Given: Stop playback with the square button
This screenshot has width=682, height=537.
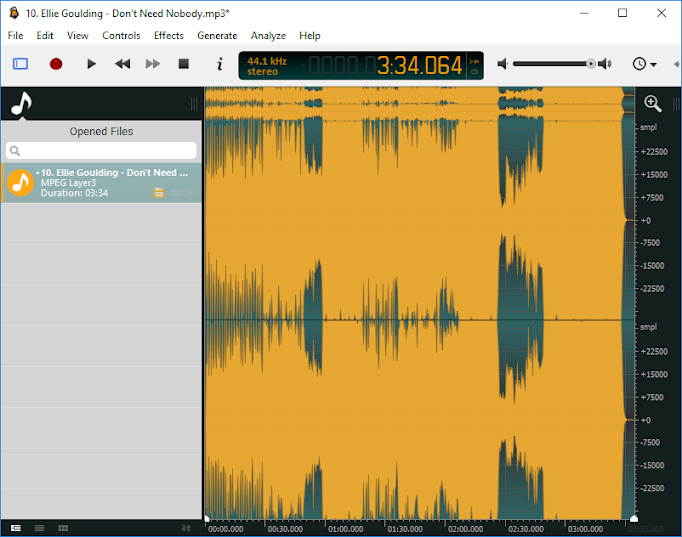Looking at the screenshot, I should click(x=184, y=64).
